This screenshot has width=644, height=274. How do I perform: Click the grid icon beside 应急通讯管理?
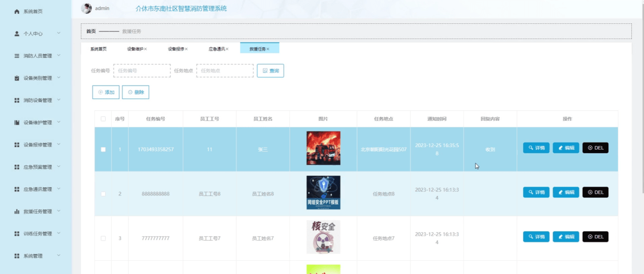coord(17,189)
